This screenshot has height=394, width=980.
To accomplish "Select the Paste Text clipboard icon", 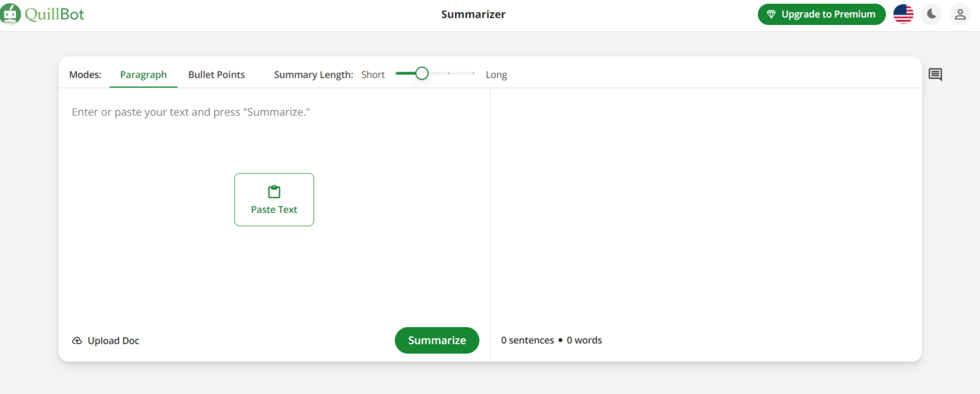I will [274, 191].
